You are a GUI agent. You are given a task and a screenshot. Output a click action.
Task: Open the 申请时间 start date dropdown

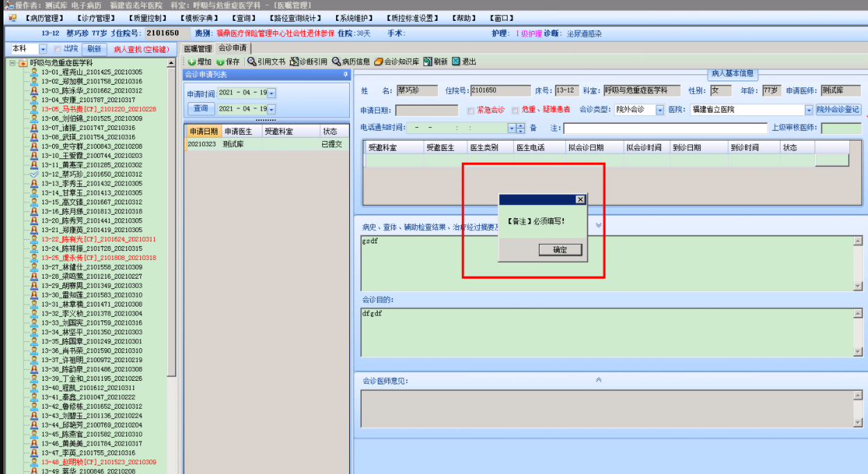tap(272, 93)
